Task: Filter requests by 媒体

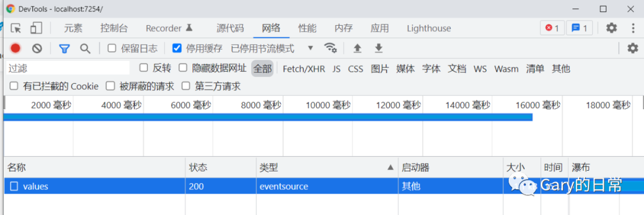Action: (x=405, y=69)
